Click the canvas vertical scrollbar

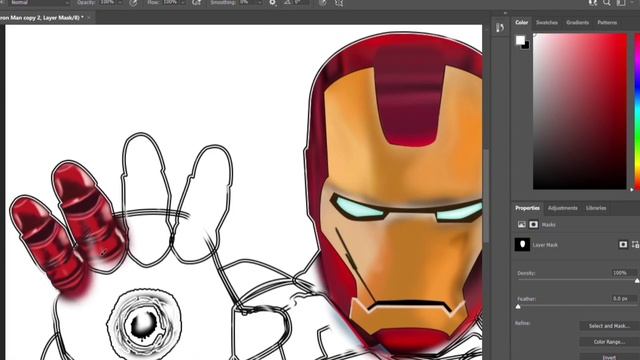tap(486, 196)
